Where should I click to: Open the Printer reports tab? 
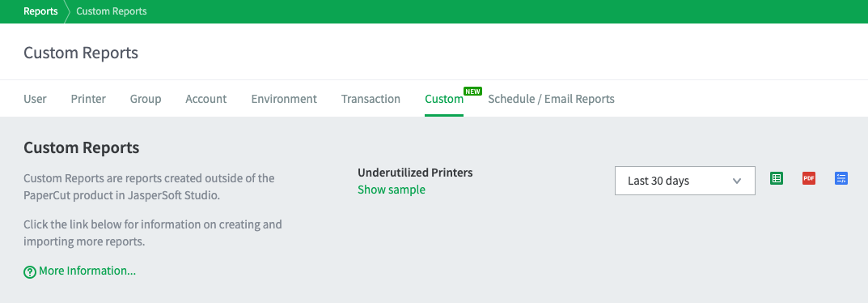pyautogui.click(x=88, y=99)
